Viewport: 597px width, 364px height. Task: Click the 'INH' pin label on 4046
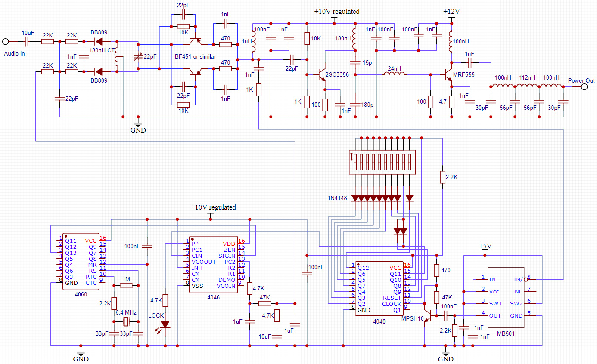[197, 268]
